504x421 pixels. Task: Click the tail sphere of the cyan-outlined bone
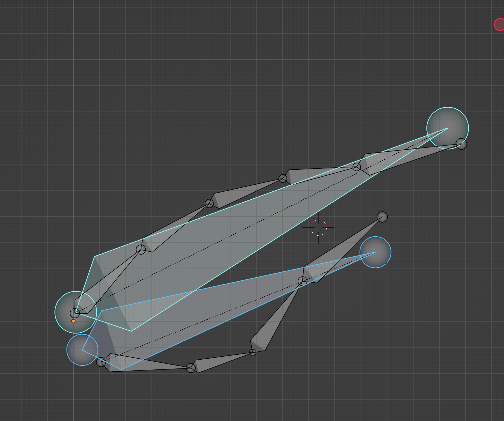pos(448,128)
